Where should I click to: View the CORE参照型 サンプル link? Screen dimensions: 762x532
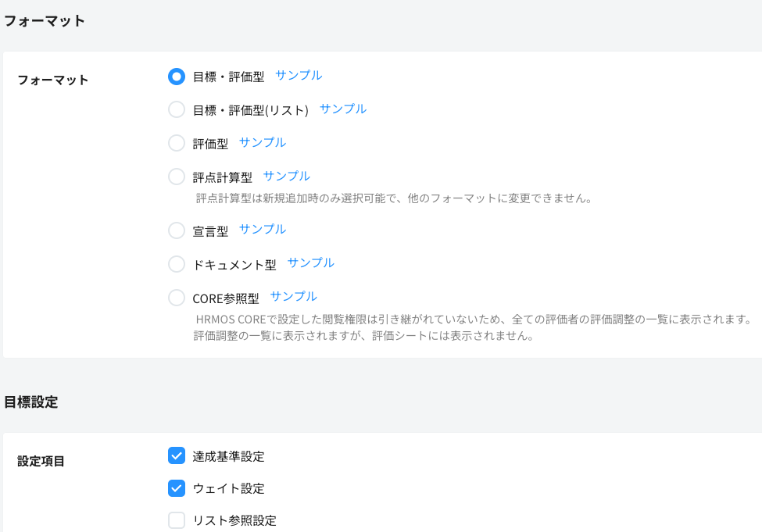(x=294, y=296)
